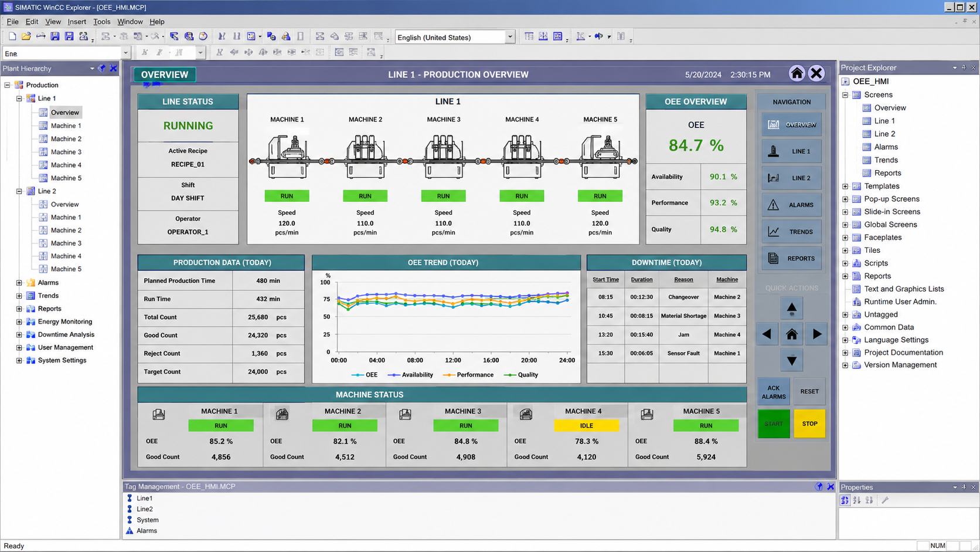Expand Templates in Project Explorer
The width and height of the screenshot is (980, 552).
[x=845, y=186]
